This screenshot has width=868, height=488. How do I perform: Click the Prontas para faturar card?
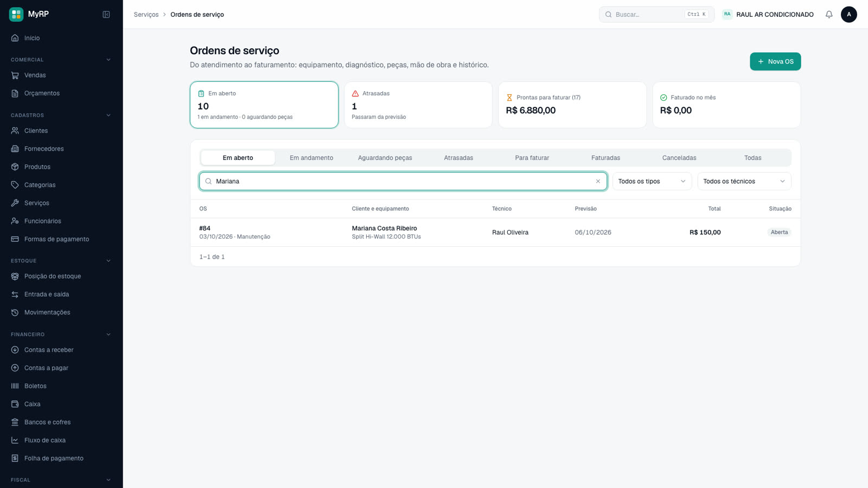(x=572, y=105)
